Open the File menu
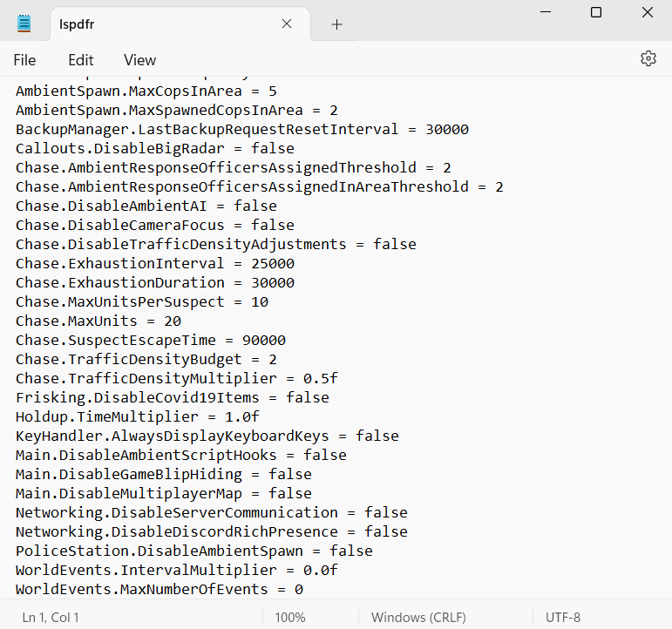This screenshot has height=629, width=672. (x=24, y=60)
